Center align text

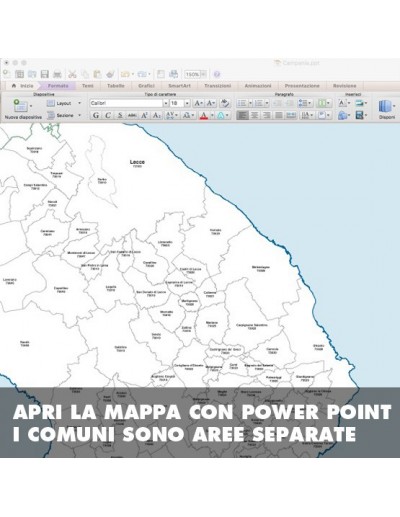coord(254,115)
